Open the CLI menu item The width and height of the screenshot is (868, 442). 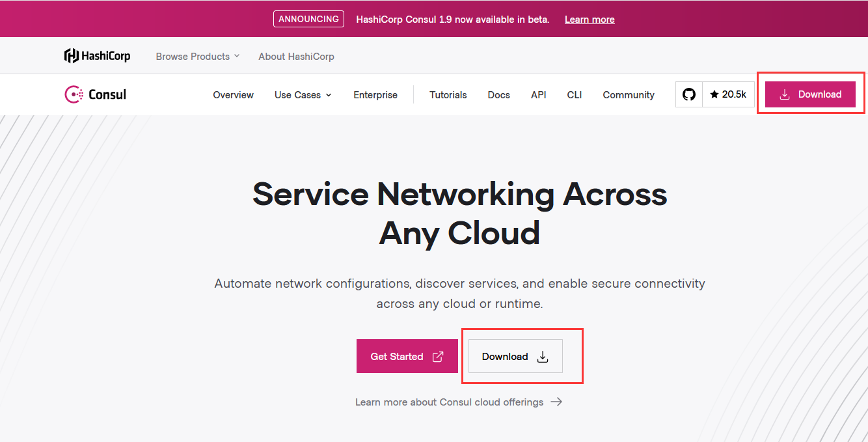point(575,95)
